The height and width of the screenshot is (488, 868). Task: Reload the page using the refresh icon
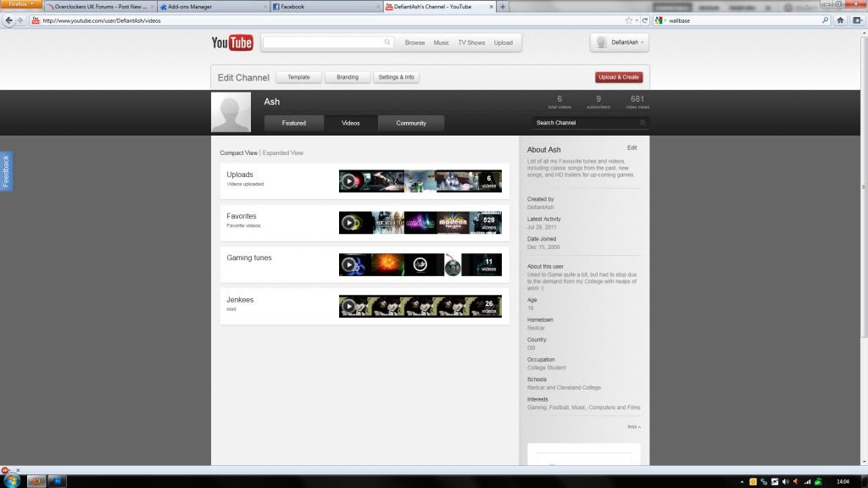click(x=645, y=19)
